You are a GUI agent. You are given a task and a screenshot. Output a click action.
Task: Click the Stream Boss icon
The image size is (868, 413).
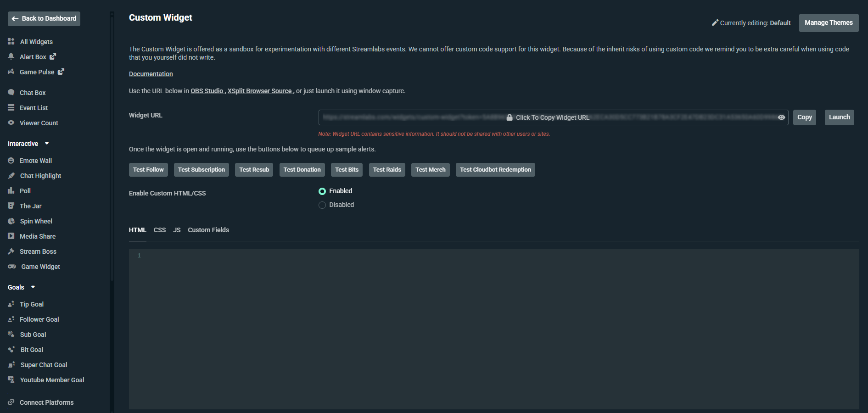(x=11, y=251)
